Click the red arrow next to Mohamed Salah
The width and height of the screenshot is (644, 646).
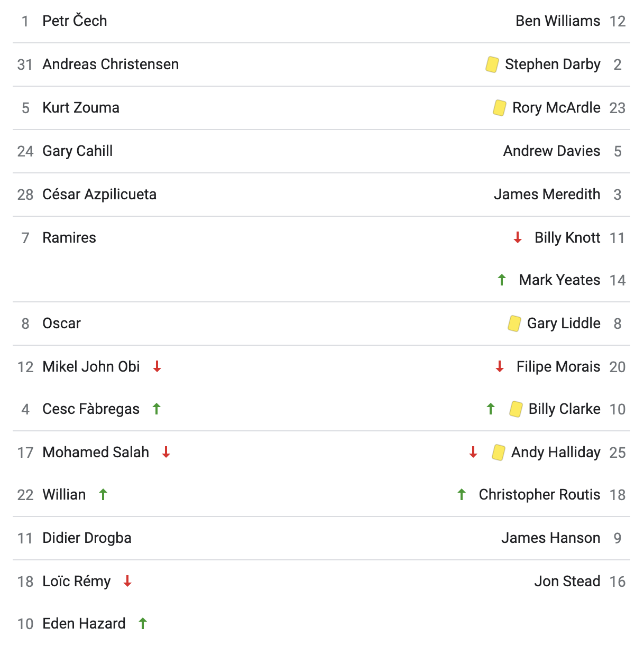point(166,452)
